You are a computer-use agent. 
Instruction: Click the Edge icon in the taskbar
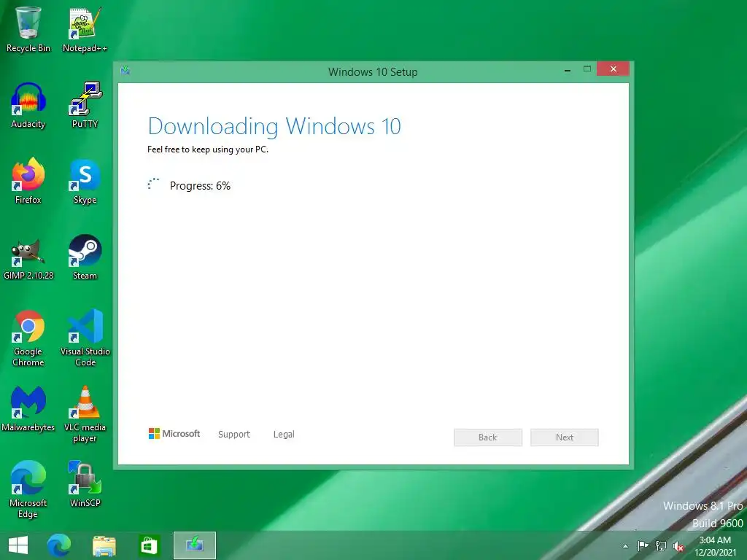58,545
